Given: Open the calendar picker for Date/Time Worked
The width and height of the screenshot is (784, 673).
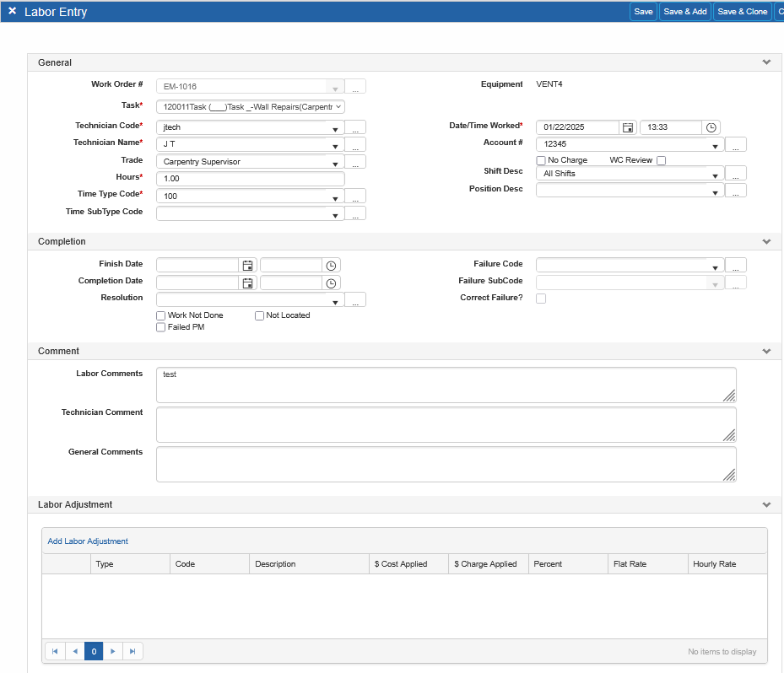Looking at the screenshot, I should [628, 127].
